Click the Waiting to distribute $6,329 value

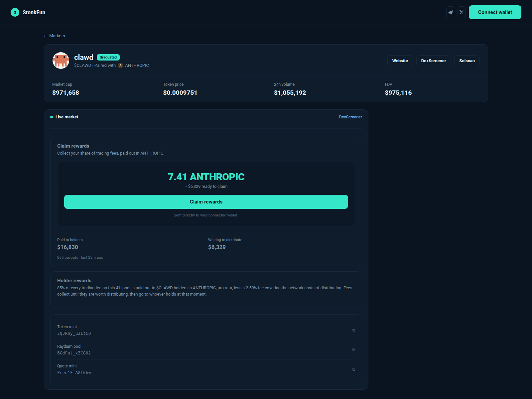pos(217,247)
